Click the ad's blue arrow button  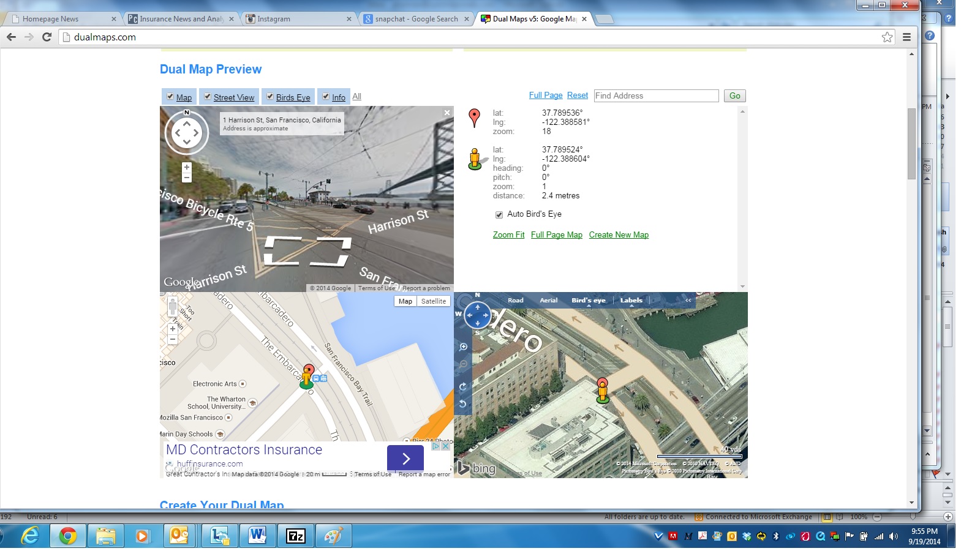point(405,459)
